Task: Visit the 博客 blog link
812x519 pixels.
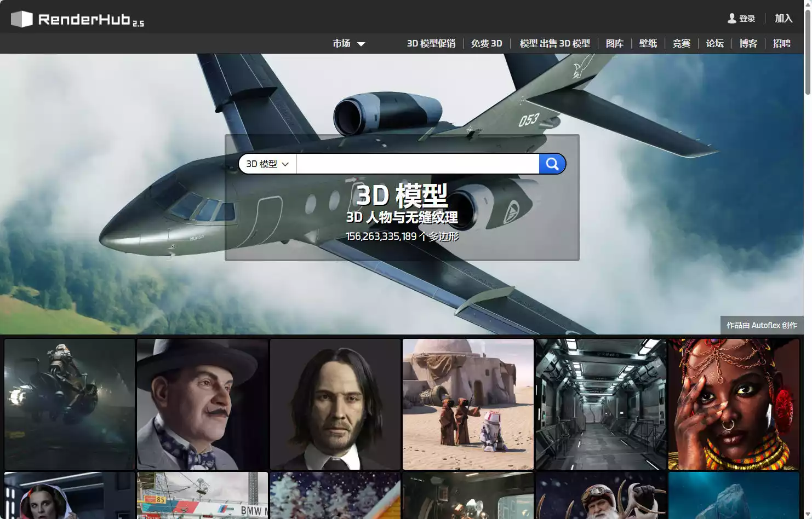Action: pos(748,43)
